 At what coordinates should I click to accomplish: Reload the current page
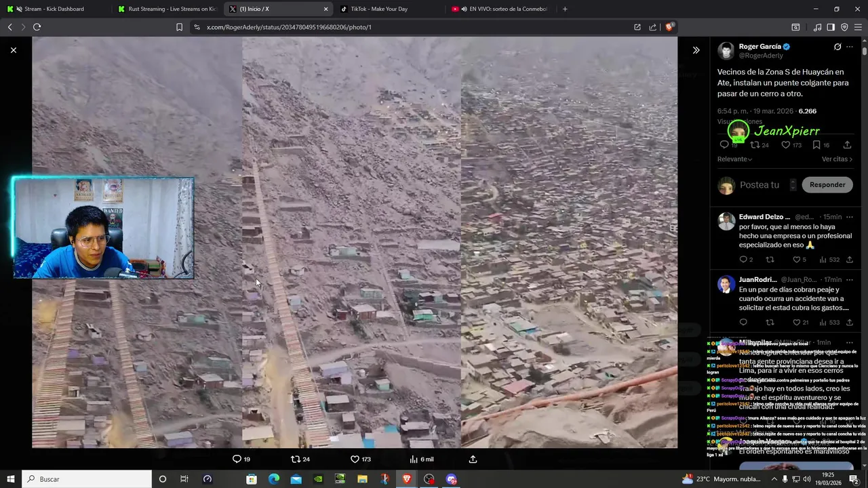pos(37,27)
